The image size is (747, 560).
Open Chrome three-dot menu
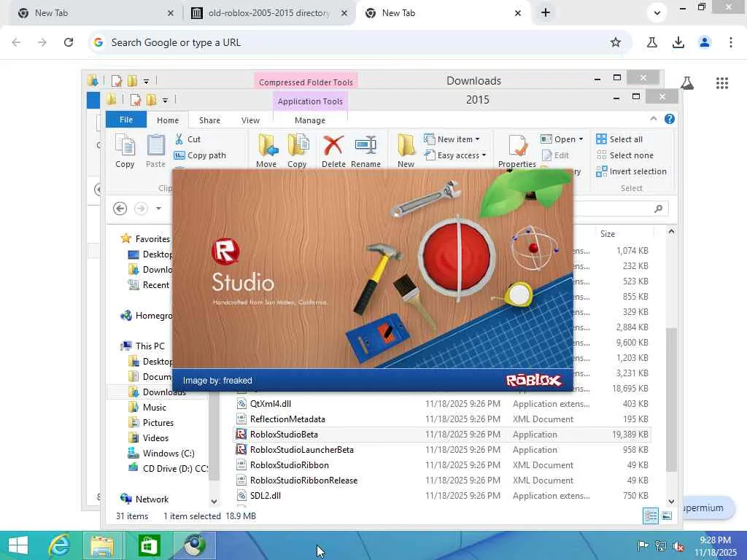point(731,42)
